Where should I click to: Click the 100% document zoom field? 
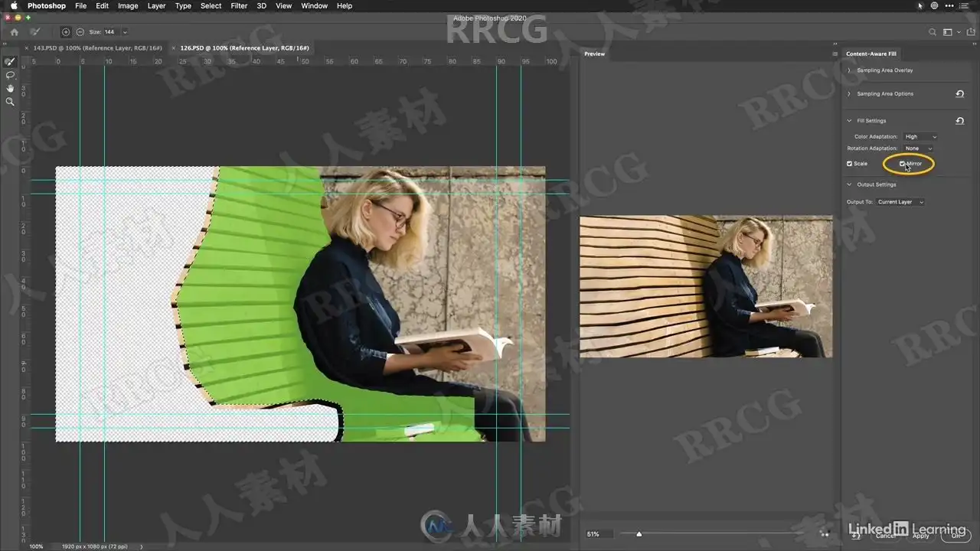[x=36, y=546]
